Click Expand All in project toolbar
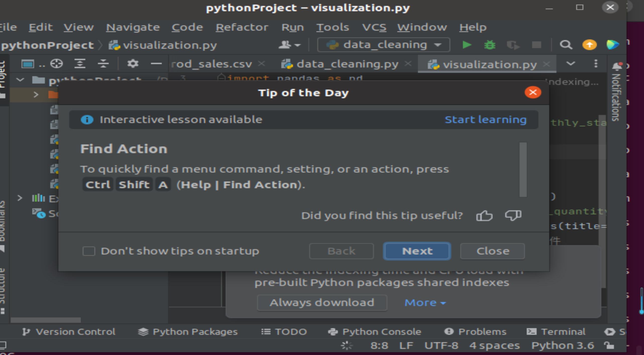The height and width of the screenshot is (355, 644). pyautogui.click(x=80, y=64)
